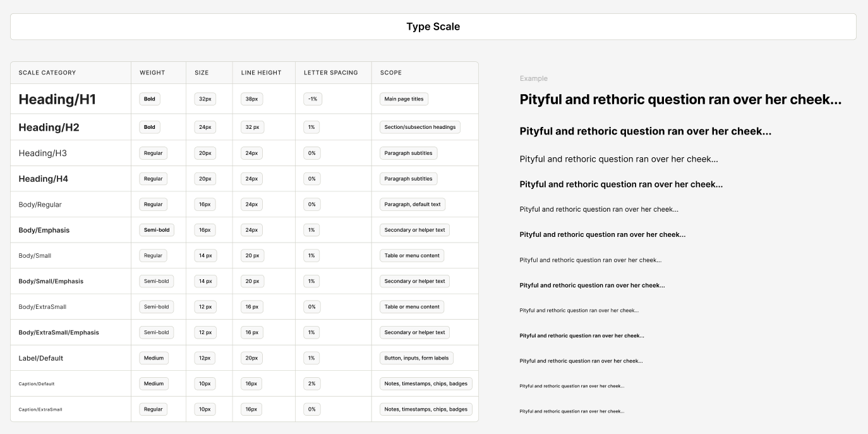
Task: Click the "Section/subsection headings" scope chip
Action: 420,127
